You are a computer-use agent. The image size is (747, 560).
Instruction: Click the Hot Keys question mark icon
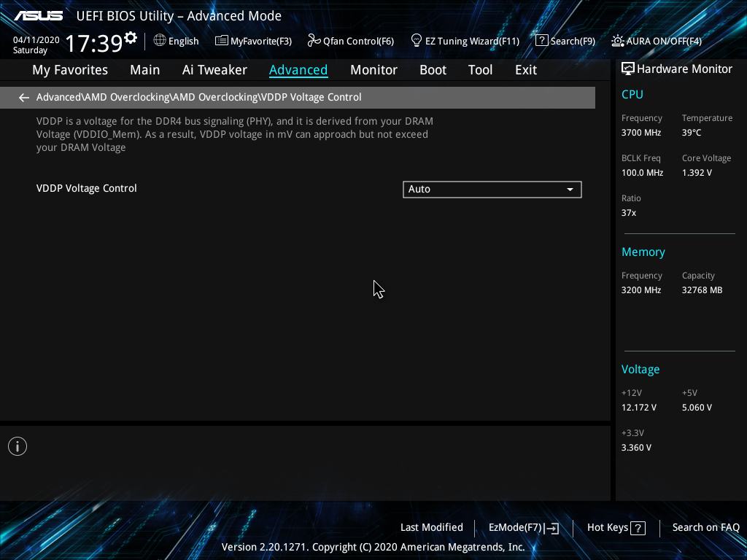click(x=638, y=528)
